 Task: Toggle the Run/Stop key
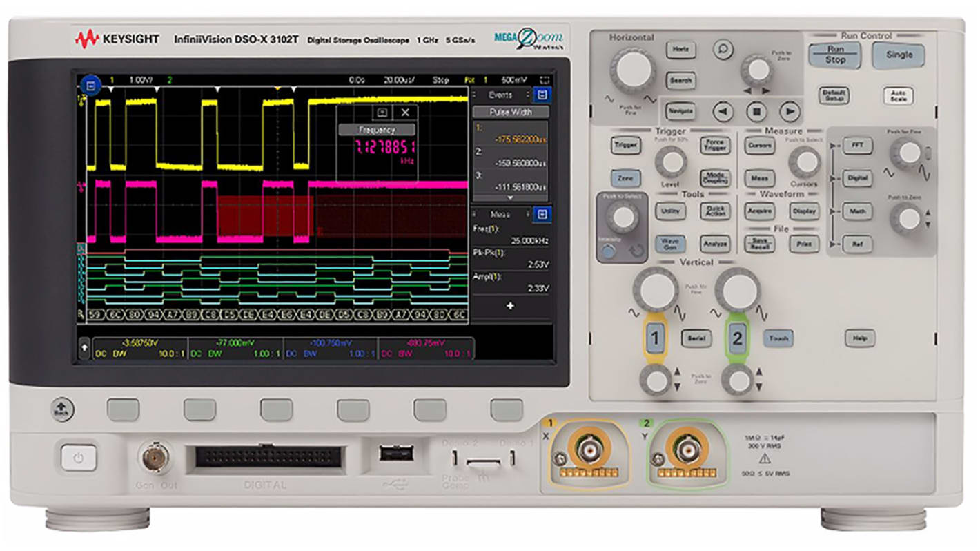click(x=835, y=55)
